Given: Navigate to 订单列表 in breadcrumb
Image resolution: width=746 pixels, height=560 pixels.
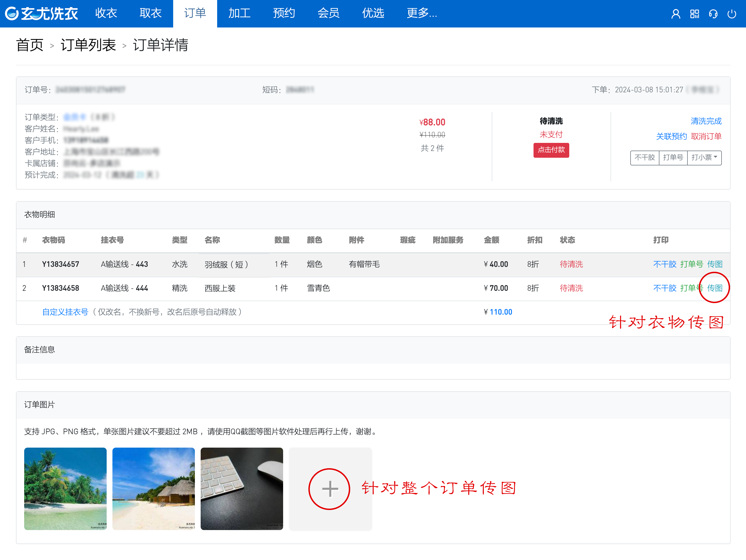Looking at the screenshot, I should point(88,45).
